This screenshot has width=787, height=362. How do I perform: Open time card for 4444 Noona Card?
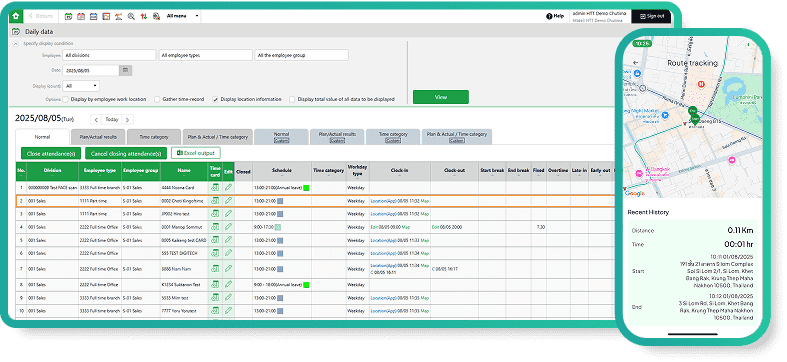[x=215, y=187]
